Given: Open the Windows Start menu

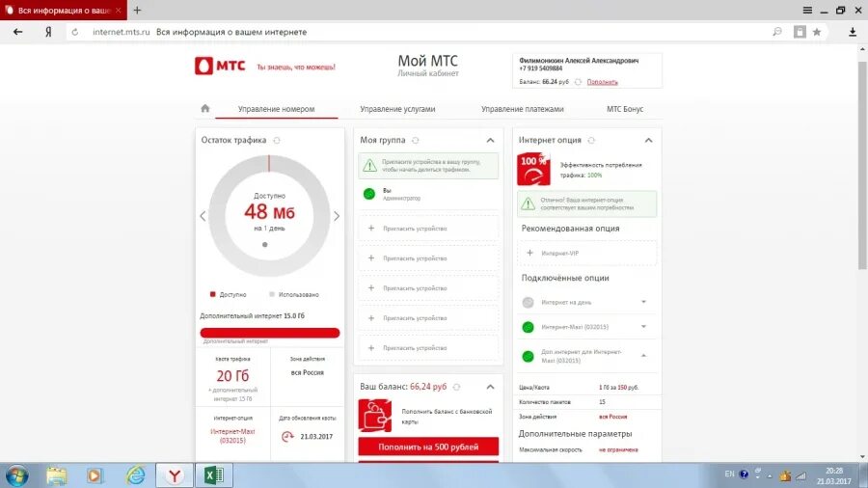Looking at the screenshot, I should (x=17, y=475).
